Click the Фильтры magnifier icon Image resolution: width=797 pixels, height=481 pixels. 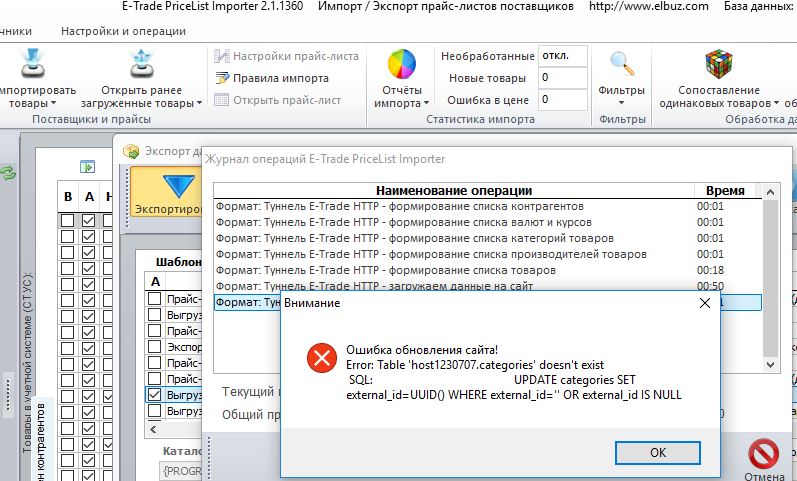click(622, 64)
